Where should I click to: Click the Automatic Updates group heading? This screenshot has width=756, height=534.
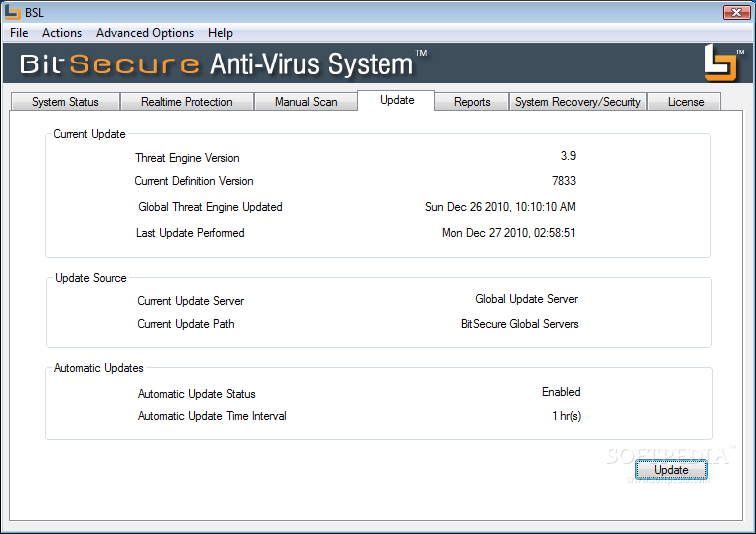[x=98, y=368]
